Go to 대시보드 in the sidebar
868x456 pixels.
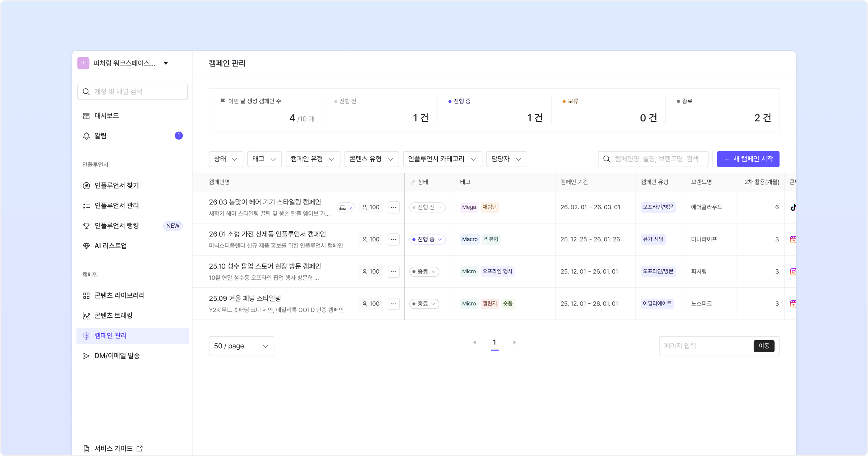pos(106,116)
